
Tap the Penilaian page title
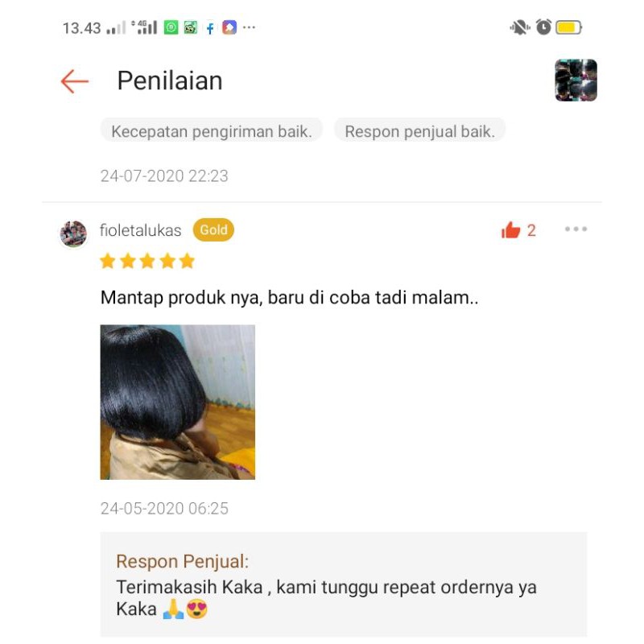pyautogui.click(x=170, y=80)
